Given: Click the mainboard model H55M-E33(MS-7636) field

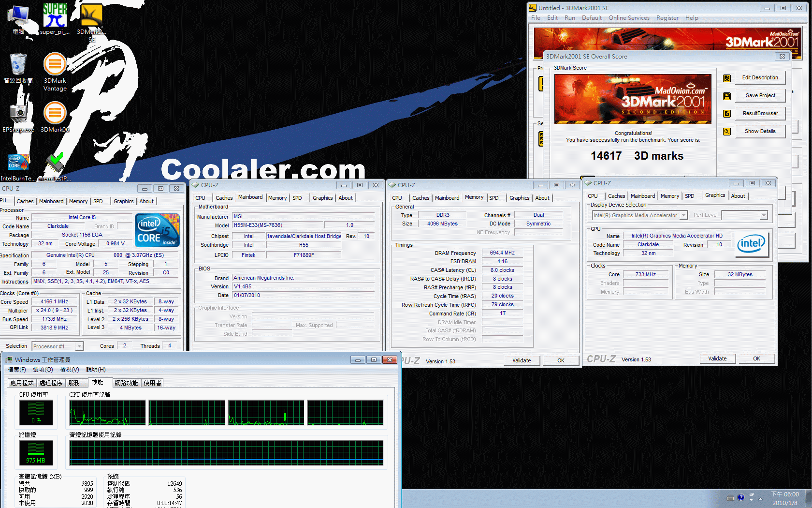Looking at the screenshot, I should coord(277,225).
